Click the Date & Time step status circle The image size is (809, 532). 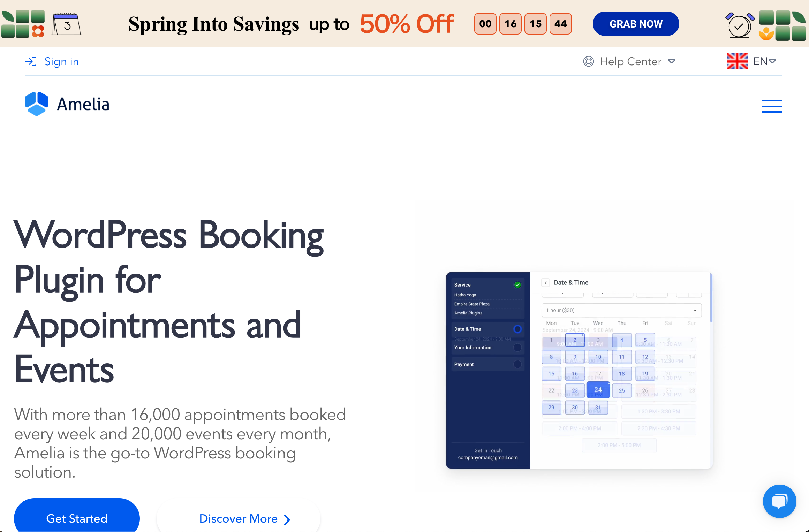pyautogui.click(x=517, y=329)
